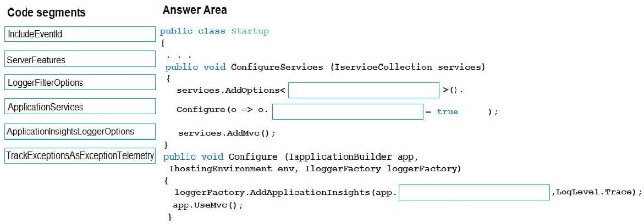The width and height of the screenshot is (644, 224).
Task: Select the IncludeEventId code segment
Action: (x=80, y=34)
